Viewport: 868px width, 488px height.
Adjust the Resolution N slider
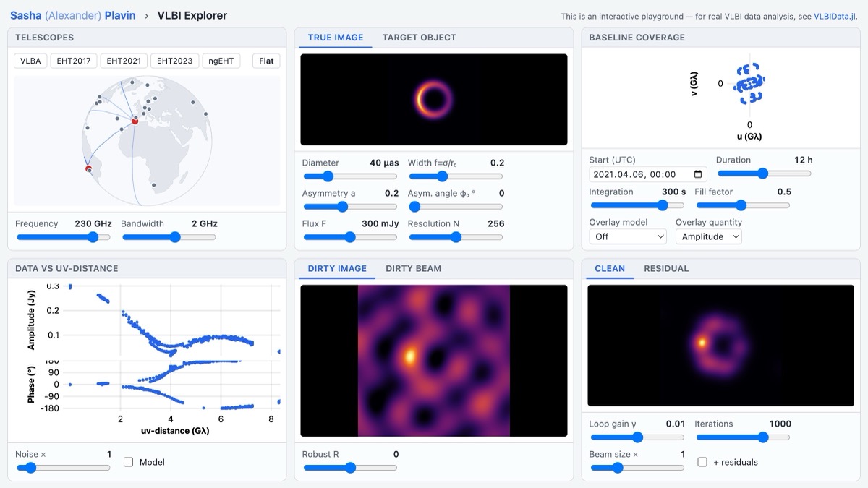(455, 237)
